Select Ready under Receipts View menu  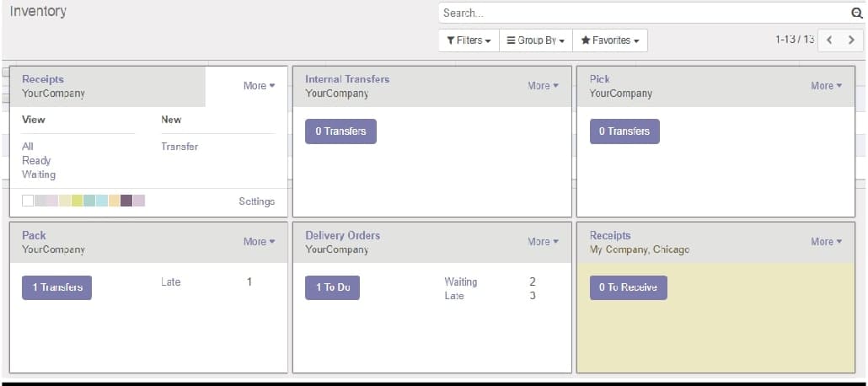tap(36, 161)
